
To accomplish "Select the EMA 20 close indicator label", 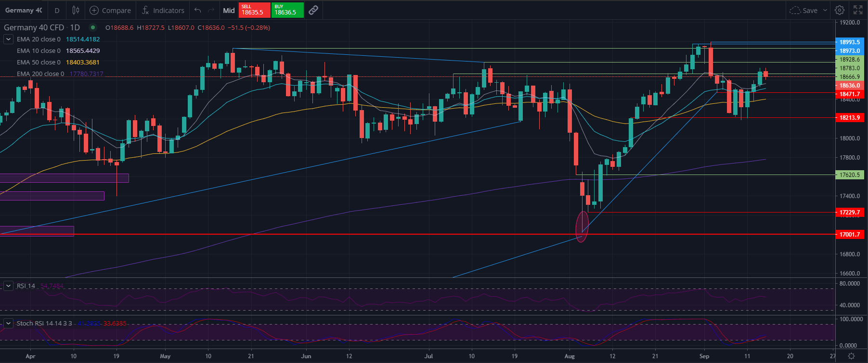I will [x=39, y=39].
